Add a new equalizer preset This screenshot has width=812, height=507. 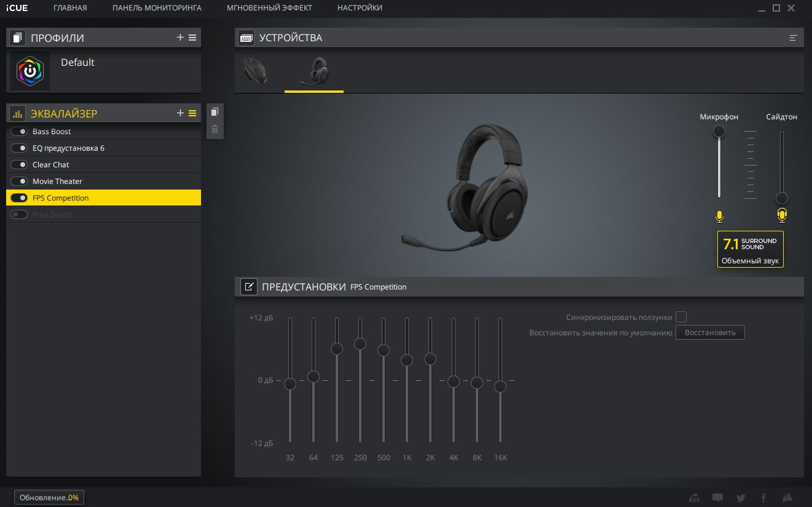pos(180,113)
